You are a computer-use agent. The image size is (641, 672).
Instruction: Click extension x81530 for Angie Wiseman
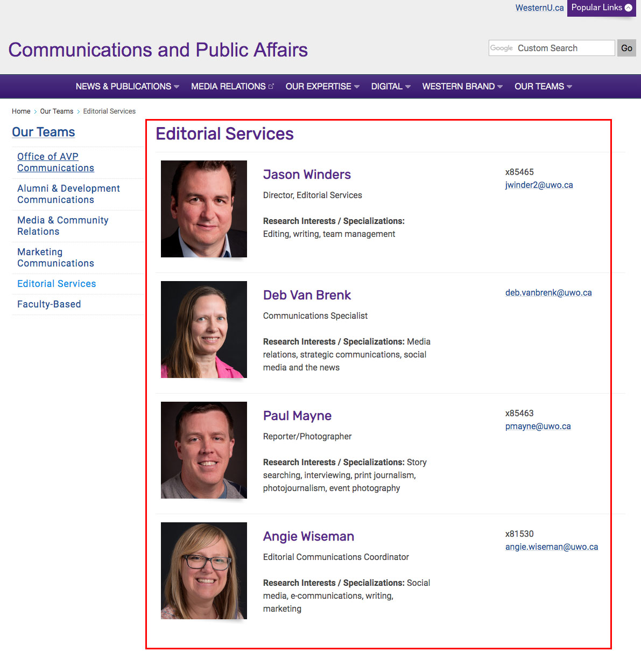click(519, 534)
